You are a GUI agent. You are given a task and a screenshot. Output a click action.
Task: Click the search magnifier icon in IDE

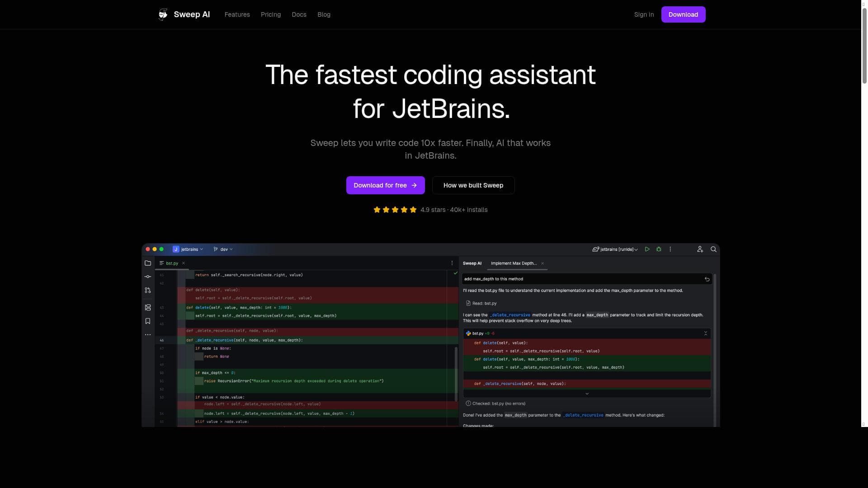[x=713, y=249]
